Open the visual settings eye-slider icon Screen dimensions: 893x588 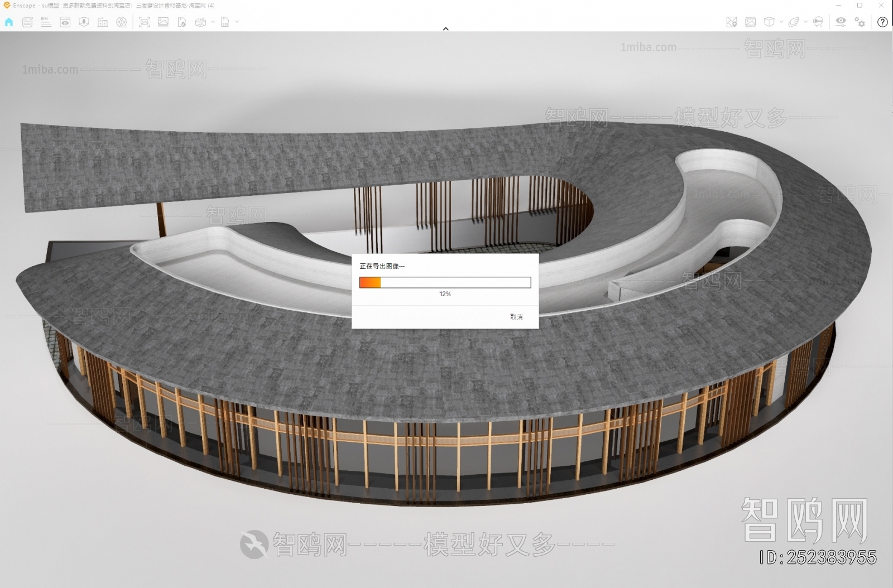coord(841,22)
